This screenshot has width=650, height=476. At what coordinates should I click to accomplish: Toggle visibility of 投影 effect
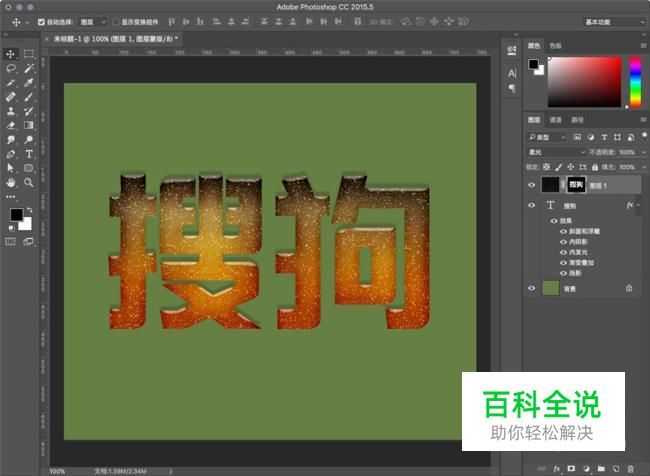coord(563,273)
